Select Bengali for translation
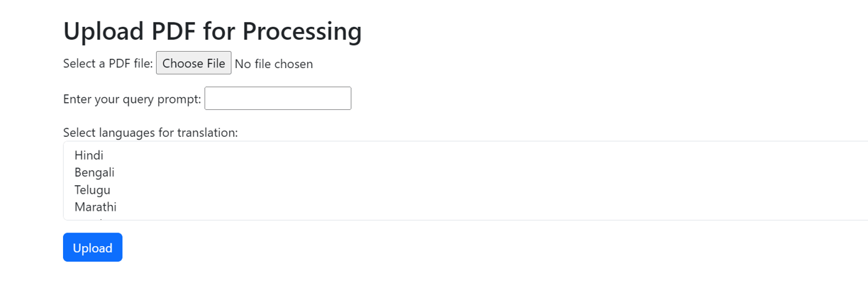 [94, 172]
